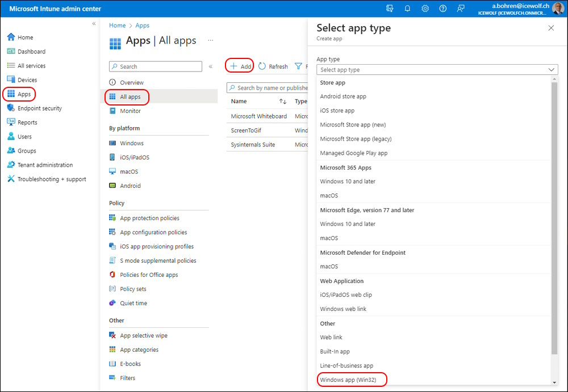Open the macOS platform icon entry
Image resolution: width=568 pixels, height=392 pixels.
click(112, 171)
